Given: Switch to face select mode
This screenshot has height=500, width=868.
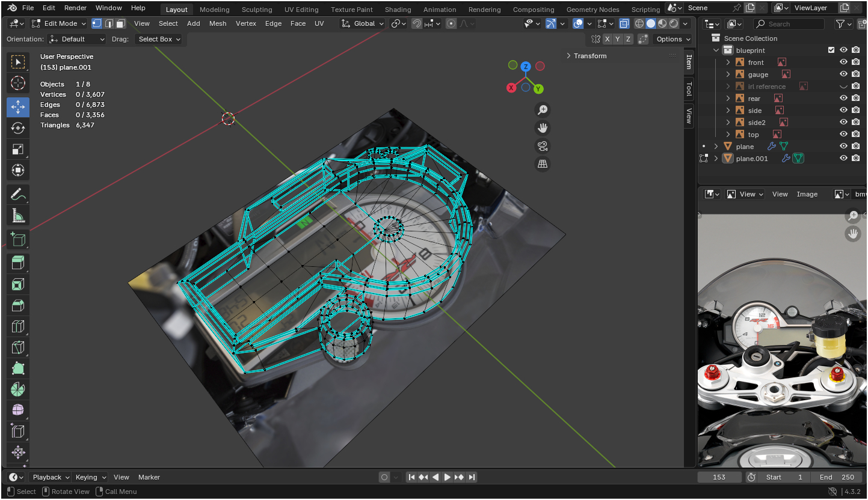Looking at the screenshot, I should [x=120, y=23].
